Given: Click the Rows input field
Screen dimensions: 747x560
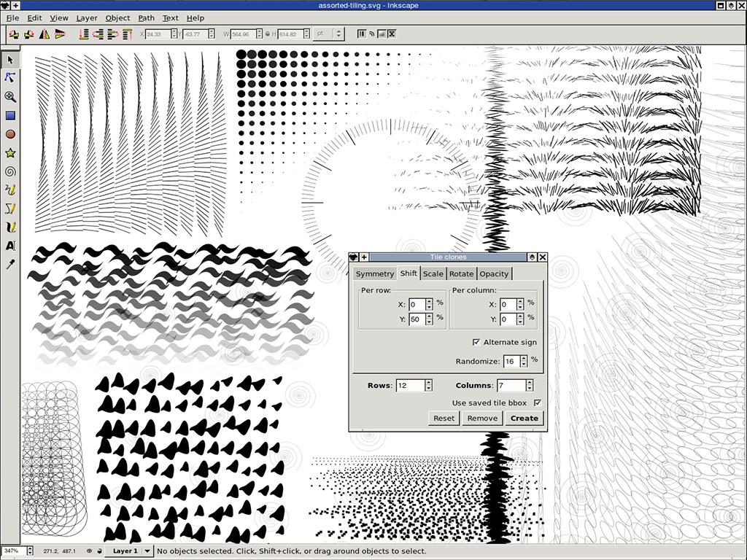Looking at the screenshot, I should [x=410, y=385].
